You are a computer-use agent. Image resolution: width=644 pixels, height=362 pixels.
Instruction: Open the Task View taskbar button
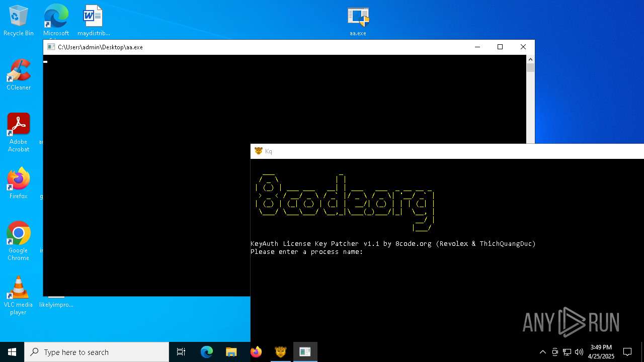click(x=181, y=352)
